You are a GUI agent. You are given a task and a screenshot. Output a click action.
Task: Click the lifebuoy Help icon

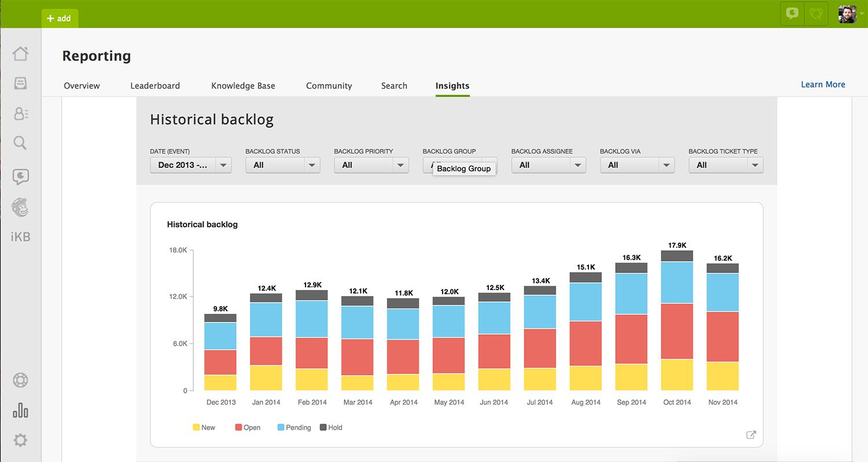click(x=20, y=380)
